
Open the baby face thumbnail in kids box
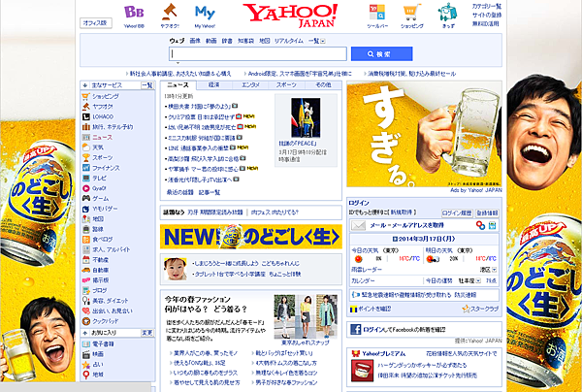pyautogui.click(x=176, y=269)
